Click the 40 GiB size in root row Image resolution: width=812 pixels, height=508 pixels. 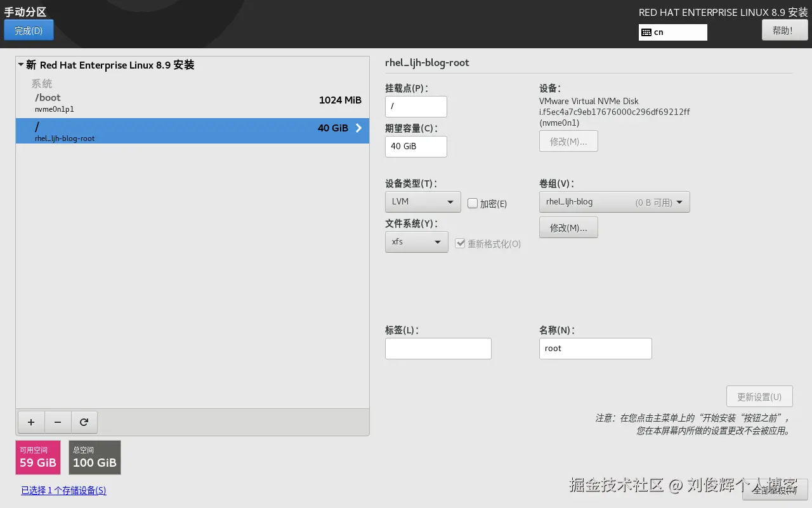[333, 128]
